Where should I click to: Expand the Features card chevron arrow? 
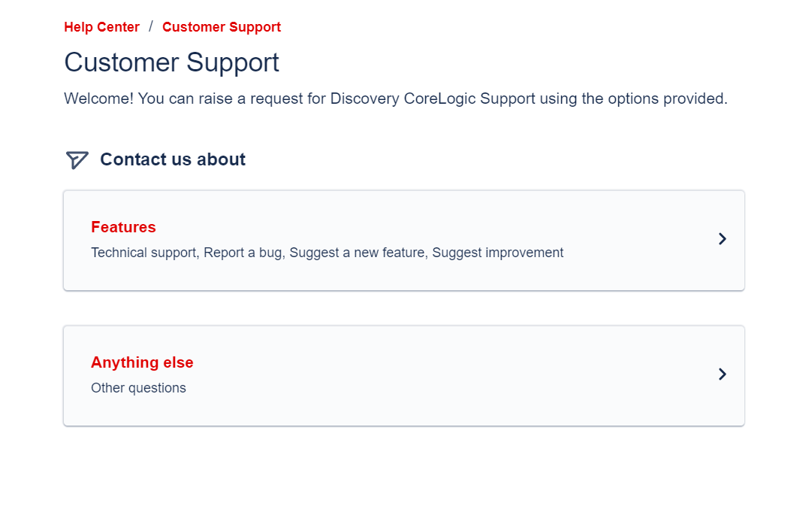(x=723, y=238)
